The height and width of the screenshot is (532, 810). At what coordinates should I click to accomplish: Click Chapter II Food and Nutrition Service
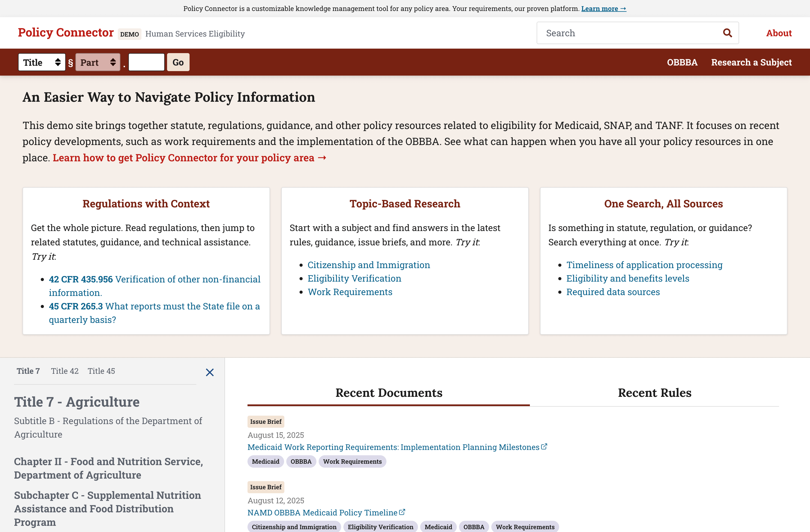tap(109, 468)
